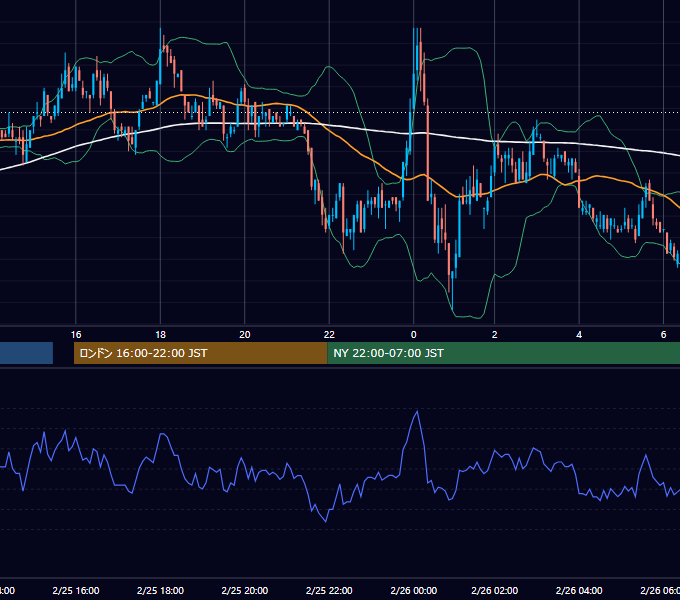
Task: Click the 0 hour axis label
Action: coord(413,334)
